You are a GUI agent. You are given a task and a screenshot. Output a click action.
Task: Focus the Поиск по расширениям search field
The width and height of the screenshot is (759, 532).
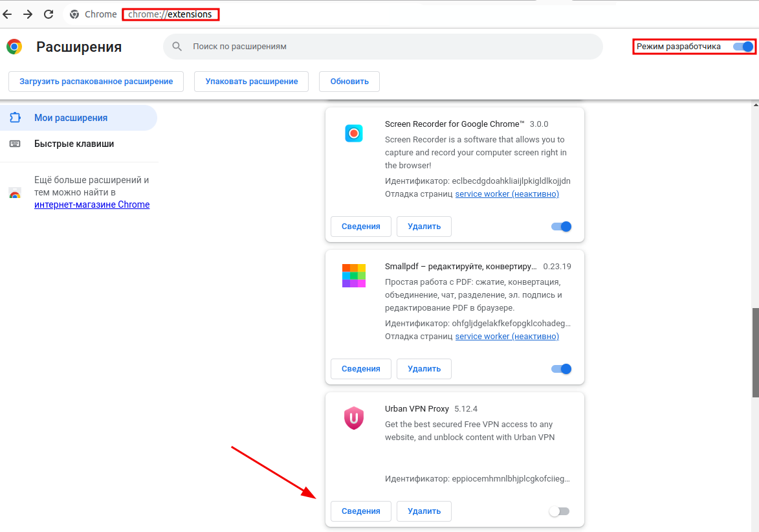click(x=383, y=47)
